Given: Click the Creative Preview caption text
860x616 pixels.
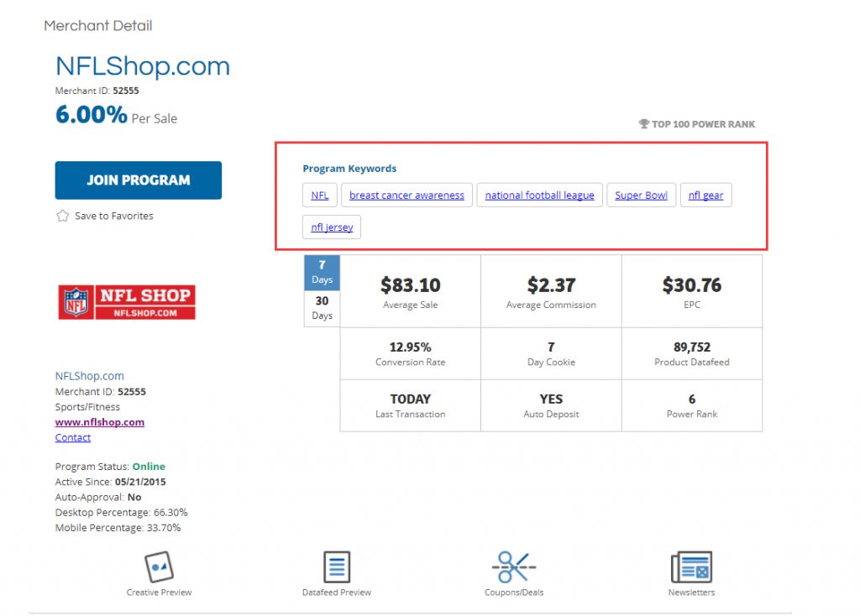Looking at the screenshot, I should [x=159, y=593].
